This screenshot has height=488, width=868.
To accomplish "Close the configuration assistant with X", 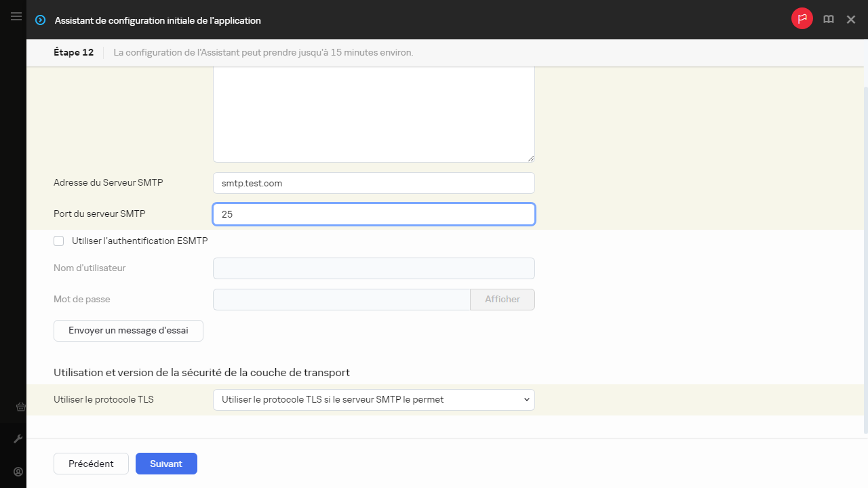I will (851, 20).
